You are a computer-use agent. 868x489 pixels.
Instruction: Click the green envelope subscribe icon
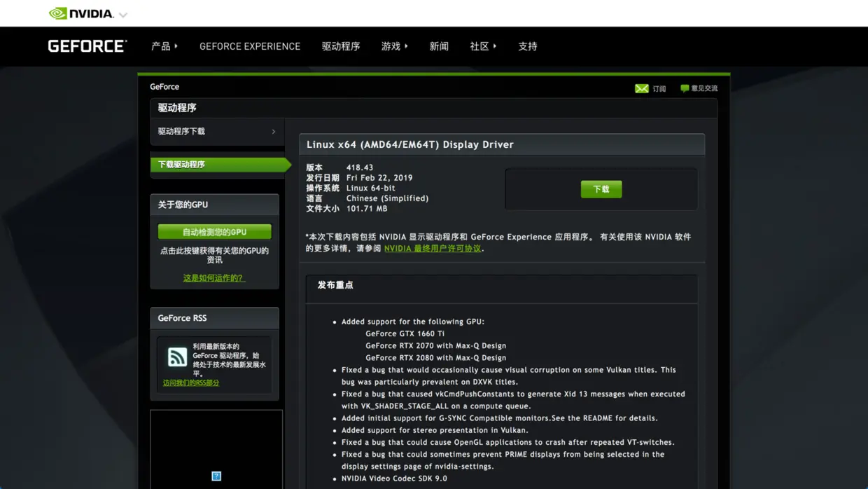pos(641,88)
